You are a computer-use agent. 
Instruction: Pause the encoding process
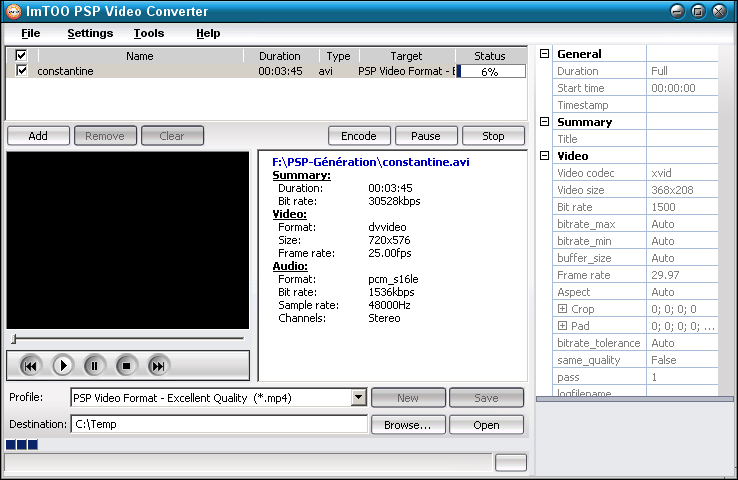click(x=426, y=136)
